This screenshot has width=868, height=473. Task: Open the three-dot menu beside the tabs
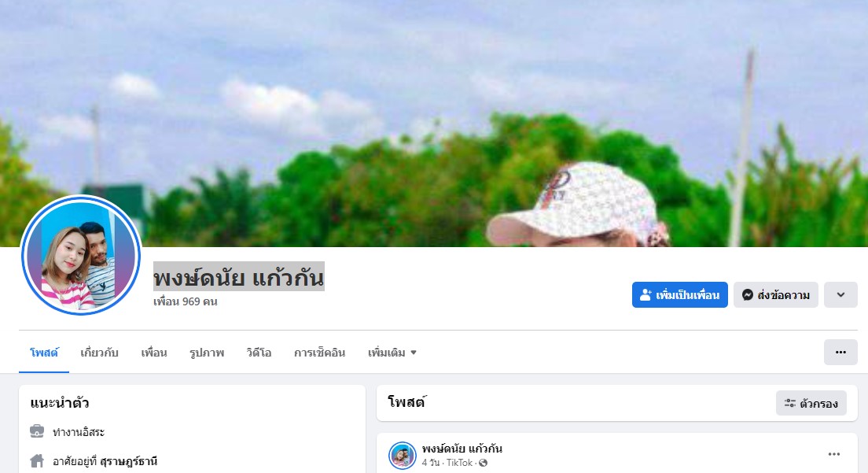840,353
